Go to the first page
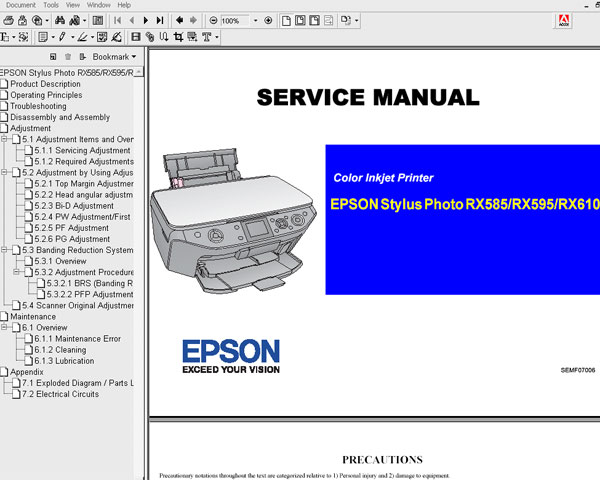 117,20
